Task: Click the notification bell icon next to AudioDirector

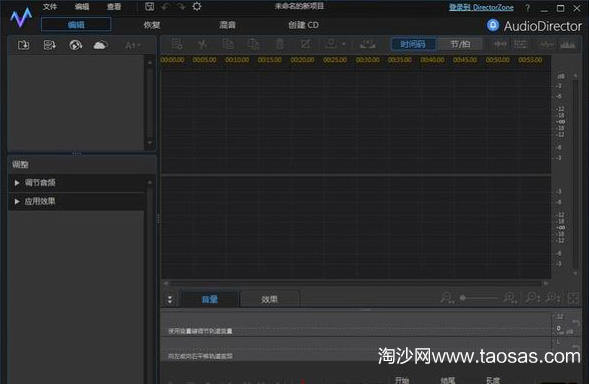Action: click(493, 26)
